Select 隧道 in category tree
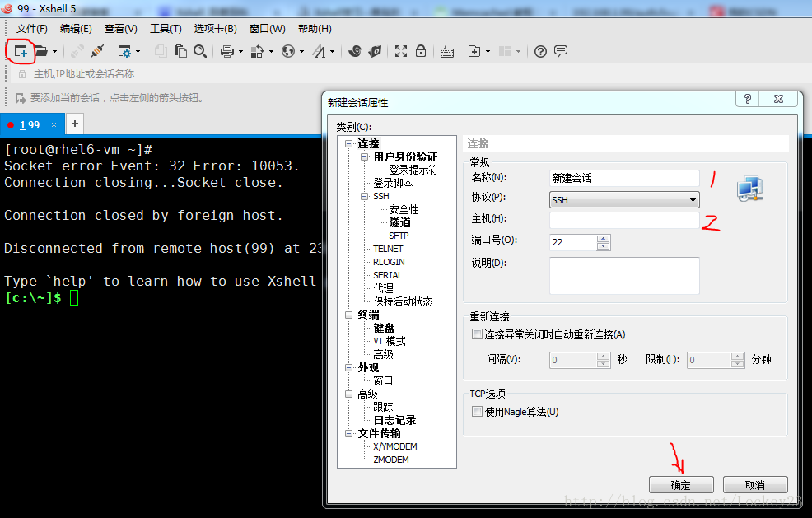 [x=399, y=222]
